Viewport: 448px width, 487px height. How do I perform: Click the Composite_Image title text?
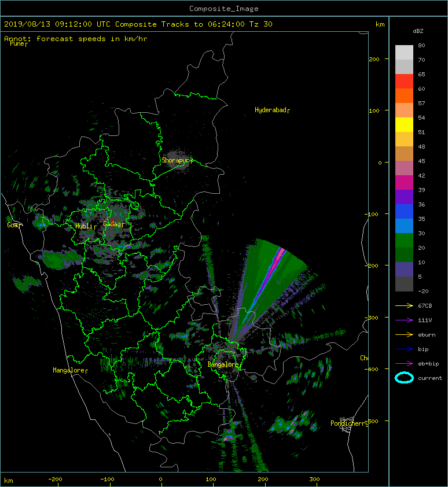224,9
